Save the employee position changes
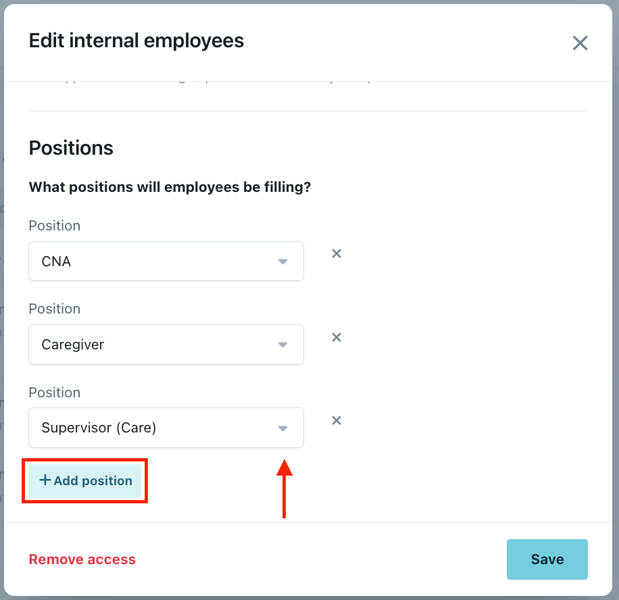The width and height of the screenshot is (619, 600). pyautogui.click(x=547, y=559)
